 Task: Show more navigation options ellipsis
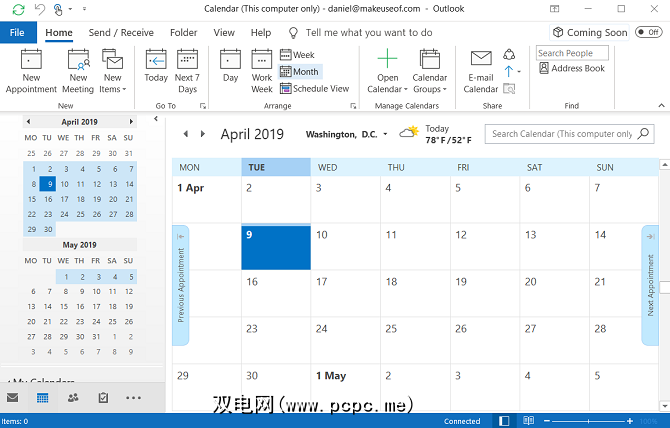pyautogui.click(x=133, y=398)
